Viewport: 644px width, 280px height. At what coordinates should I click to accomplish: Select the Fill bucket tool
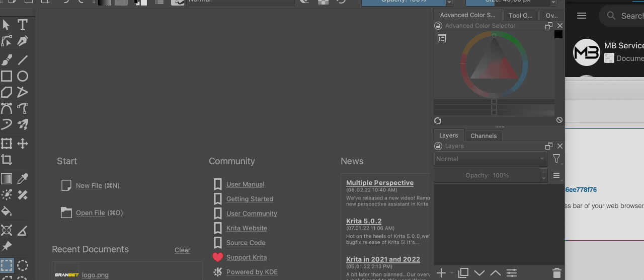coord(7,211)
